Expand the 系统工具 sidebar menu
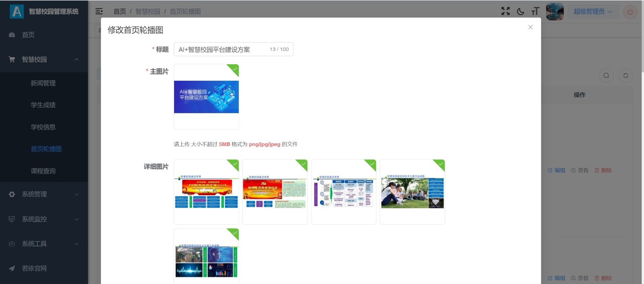 pos(44,244)
